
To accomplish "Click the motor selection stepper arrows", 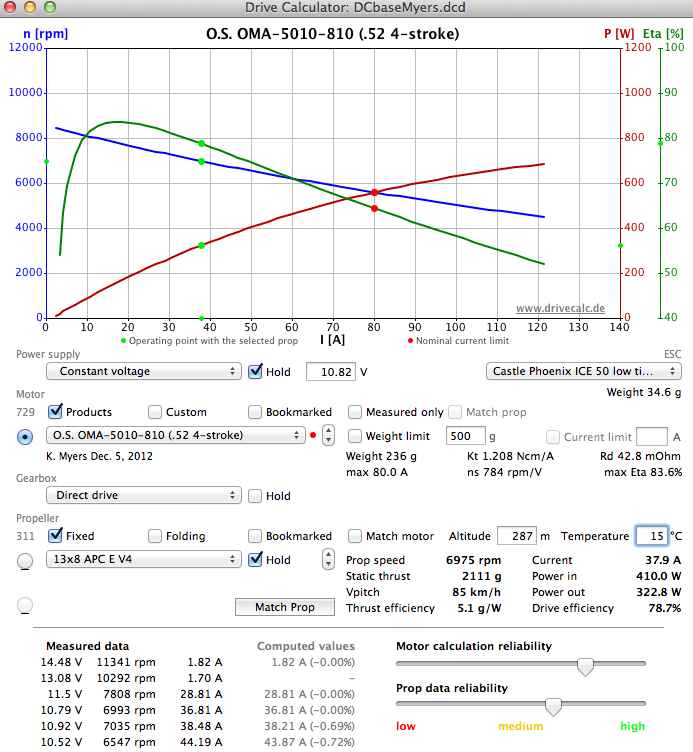I will 328,435.
